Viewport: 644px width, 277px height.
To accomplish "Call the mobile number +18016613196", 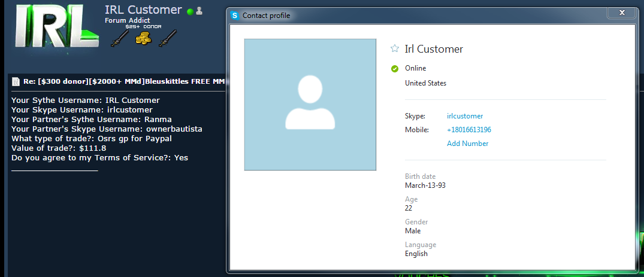I will [469, 130].
